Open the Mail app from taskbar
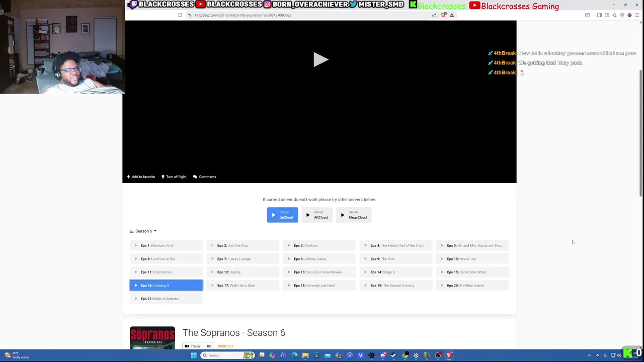This screenshot has height=362, width=644. (328, 355)
